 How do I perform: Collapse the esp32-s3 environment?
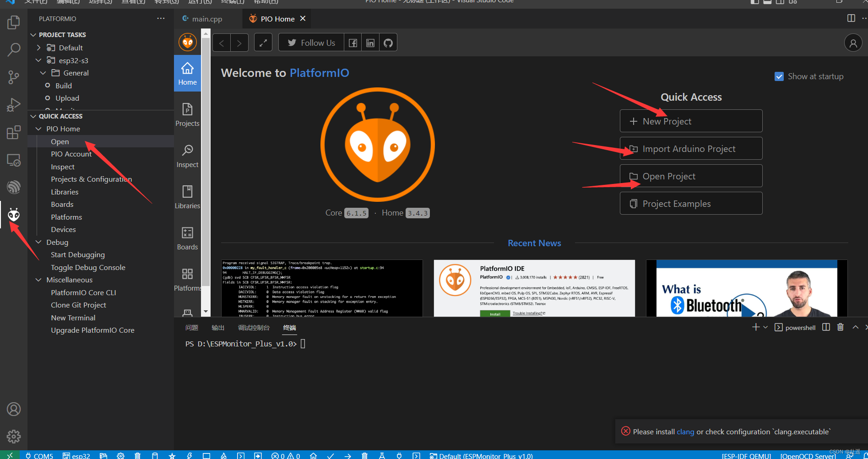38,60
